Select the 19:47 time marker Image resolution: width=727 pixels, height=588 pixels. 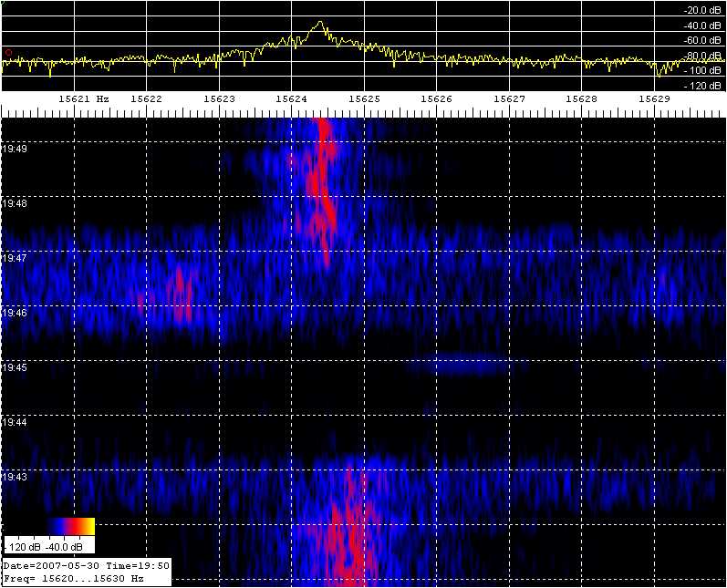coord(15,258)
